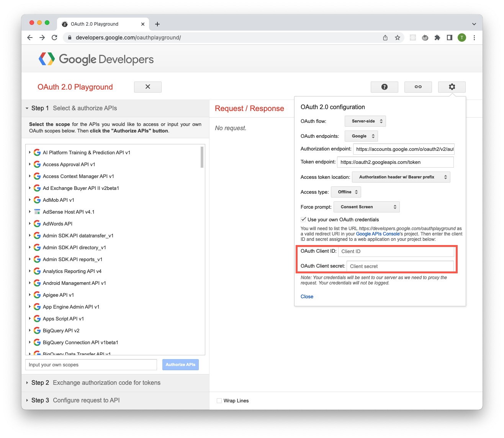
Task: Click the faded extension icon next to star
Action: (x=413, y=38)
